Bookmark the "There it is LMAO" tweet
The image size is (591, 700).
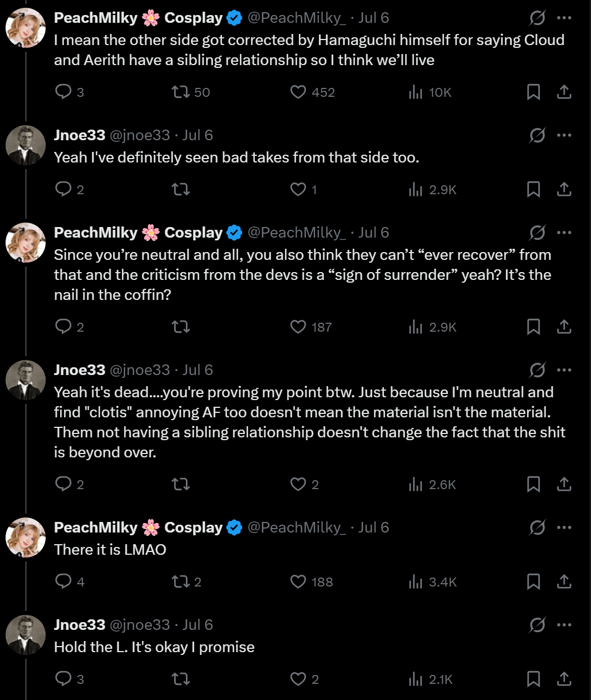534,581
